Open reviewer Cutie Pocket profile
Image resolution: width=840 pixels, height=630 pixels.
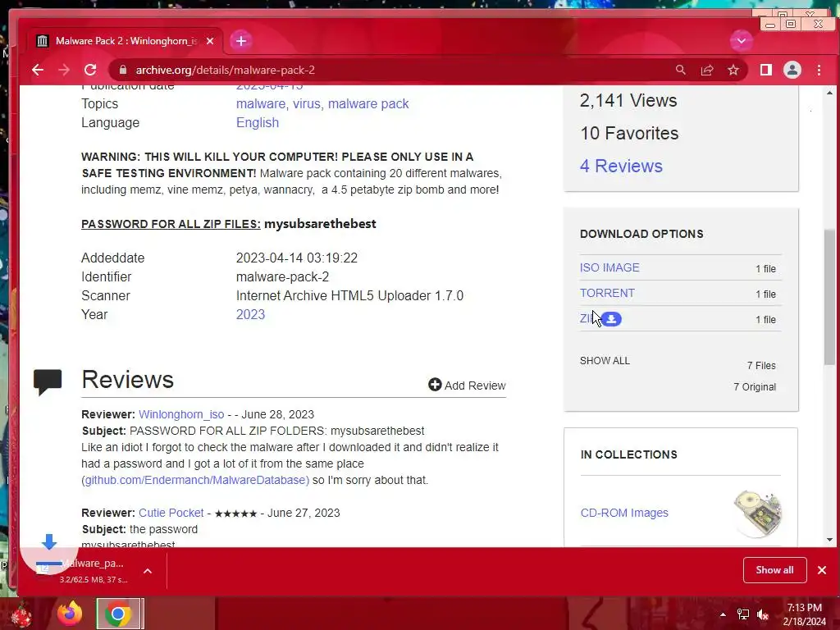coord(171,513)
